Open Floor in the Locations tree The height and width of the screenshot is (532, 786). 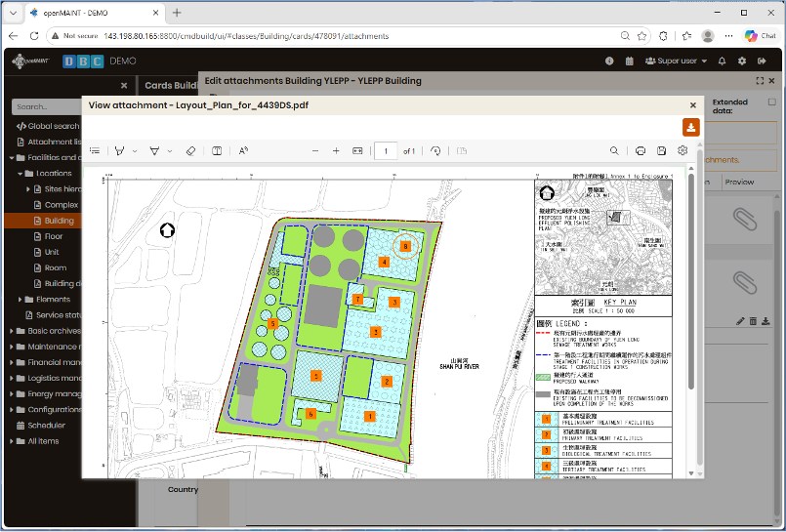[48, 236]
